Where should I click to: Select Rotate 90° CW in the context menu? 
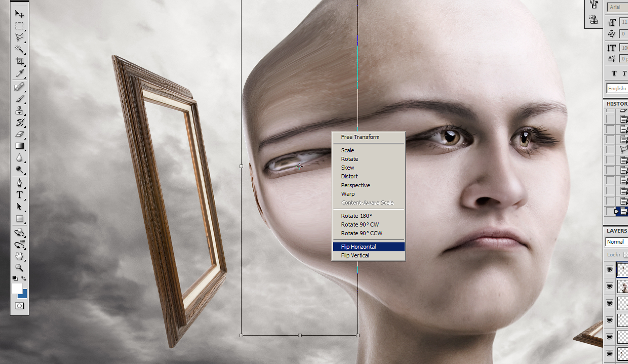coord(360,224)
